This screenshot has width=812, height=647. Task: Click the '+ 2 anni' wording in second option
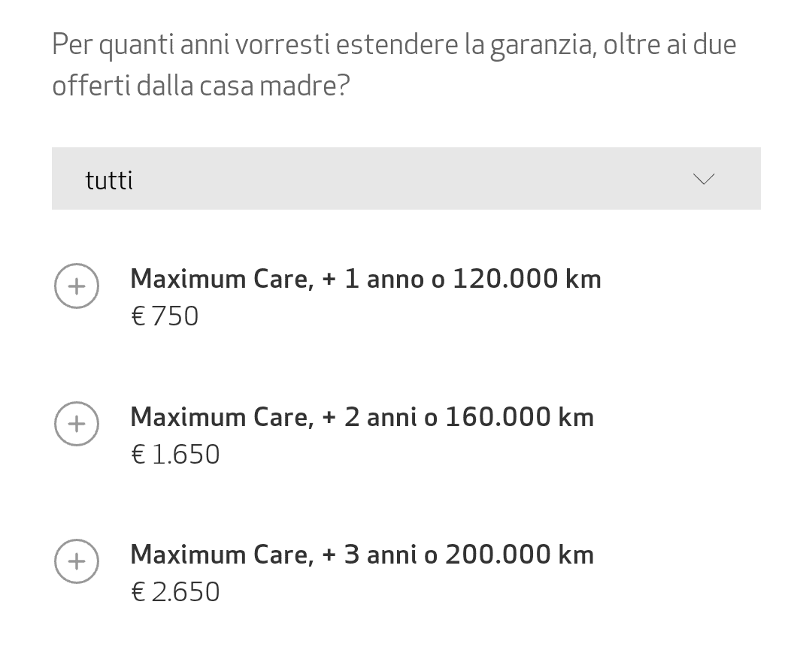pyautogui.click(x=369, y=417)
